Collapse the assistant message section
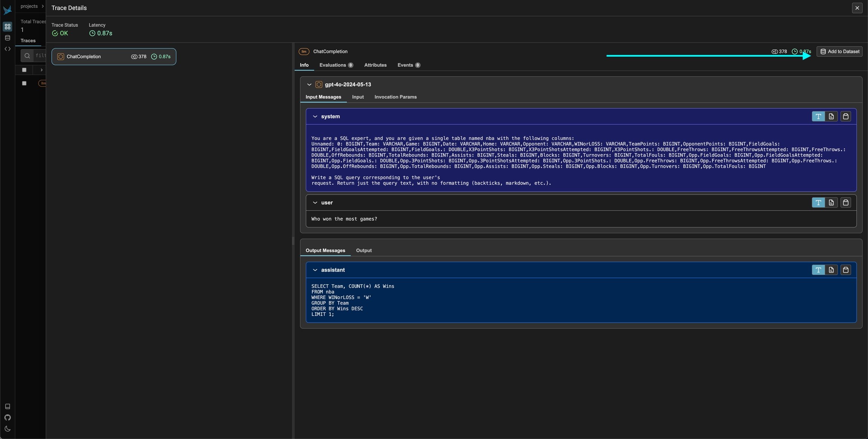 click(x=315, y=270)
